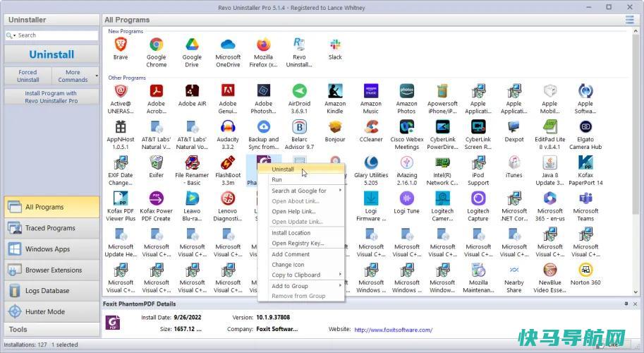This screenshot has height=353, width=644.
Task: Expand Search at Google for submenu
Action: (x=301, y=191)
